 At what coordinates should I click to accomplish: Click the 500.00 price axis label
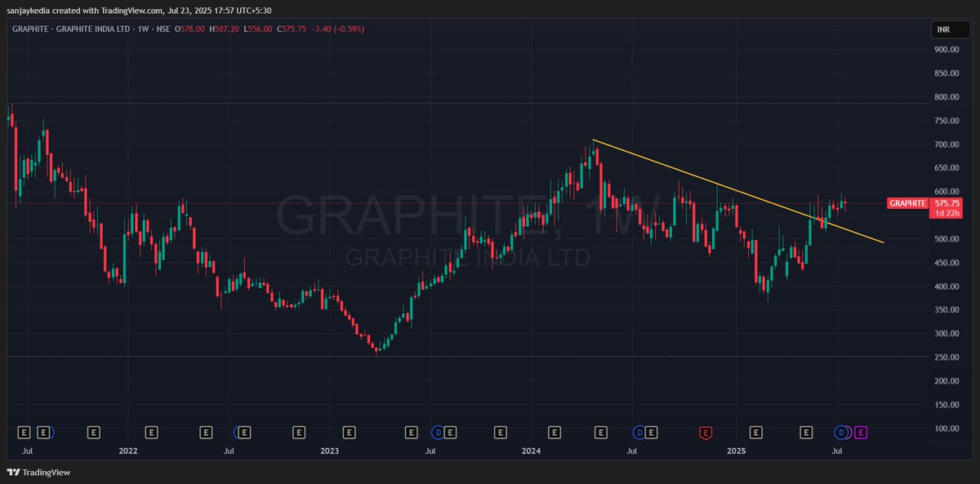point(947,239)
